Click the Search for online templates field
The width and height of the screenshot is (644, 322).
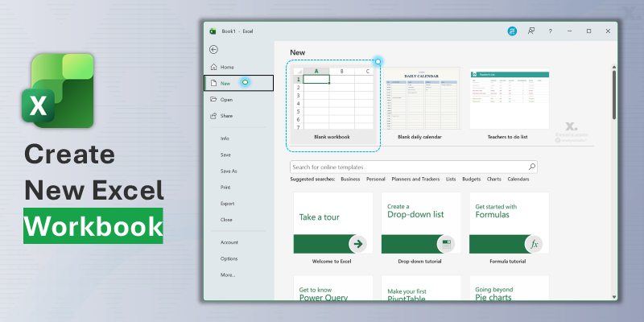point(407,167)
